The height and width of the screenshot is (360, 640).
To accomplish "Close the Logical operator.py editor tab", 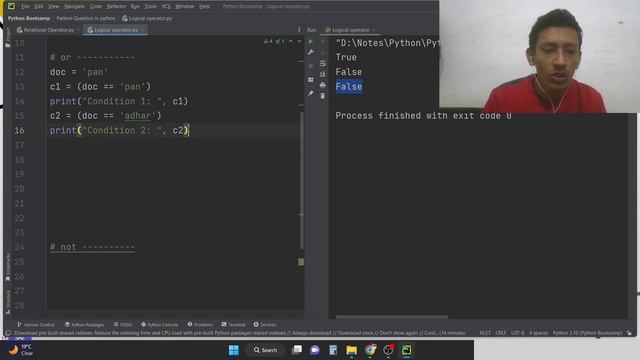I will [142, 30].
